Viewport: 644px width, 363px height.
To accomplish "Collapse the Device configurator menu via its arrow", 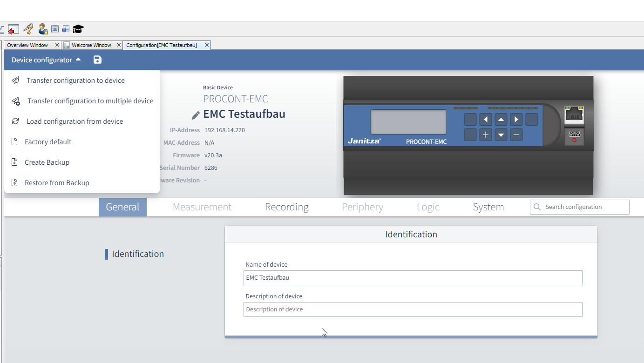I will click(78, 60).
